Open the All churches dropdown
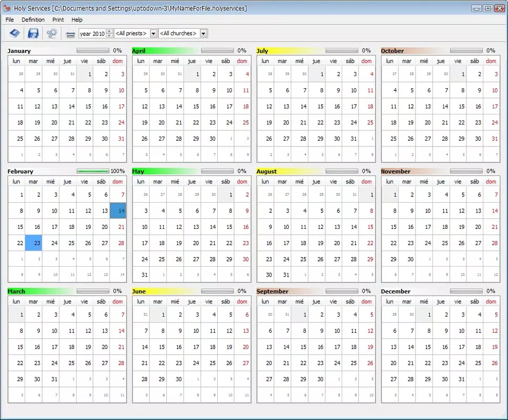 click(204, 34)
